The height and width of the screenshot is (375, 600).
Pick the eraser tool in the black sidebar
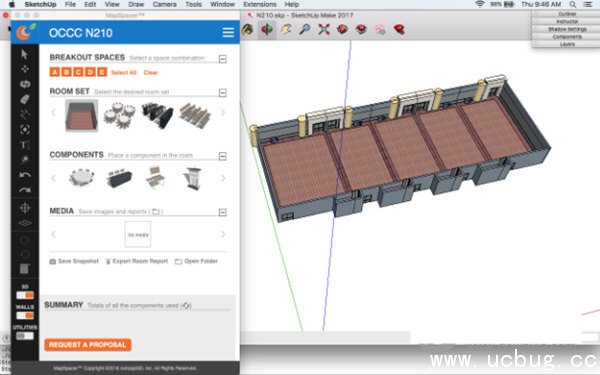click(25, 99)
